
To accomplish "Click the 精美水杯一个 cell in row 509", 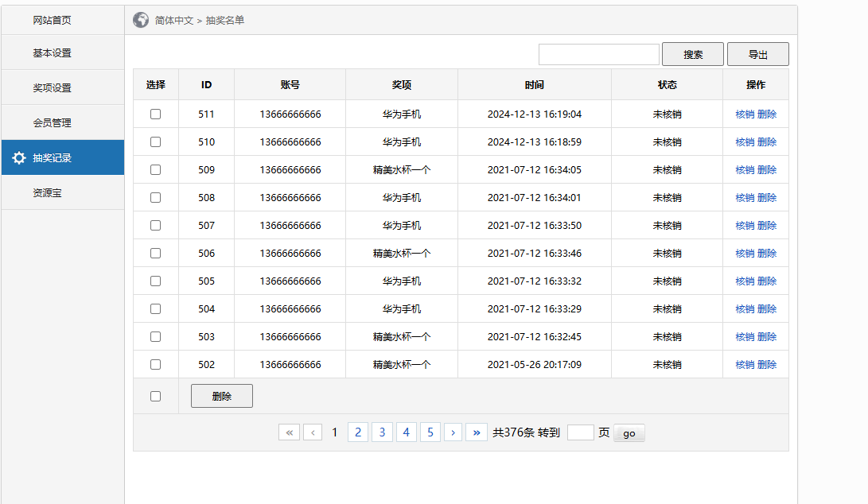I will tap(402, 170).
